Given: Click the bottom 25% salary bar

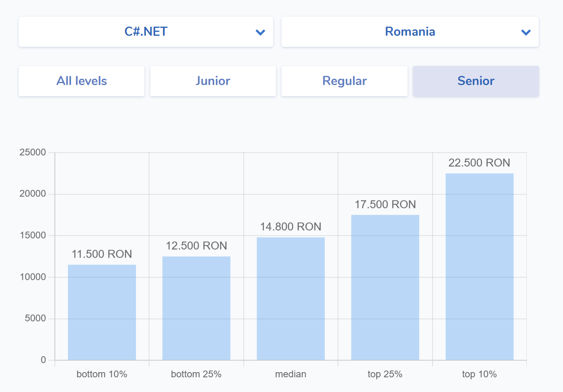Looking at the screenshot, I should click(x=196, y=308).
